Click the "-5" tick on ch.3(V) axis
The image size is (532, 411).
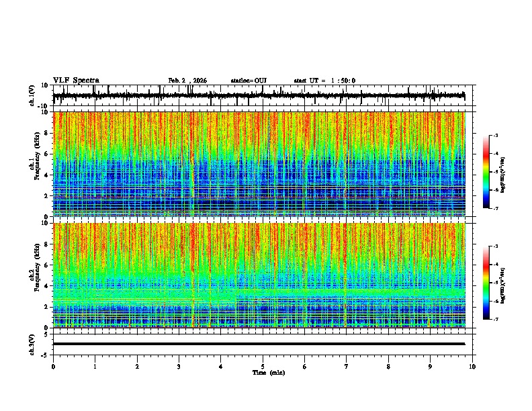tap(46, 355)
